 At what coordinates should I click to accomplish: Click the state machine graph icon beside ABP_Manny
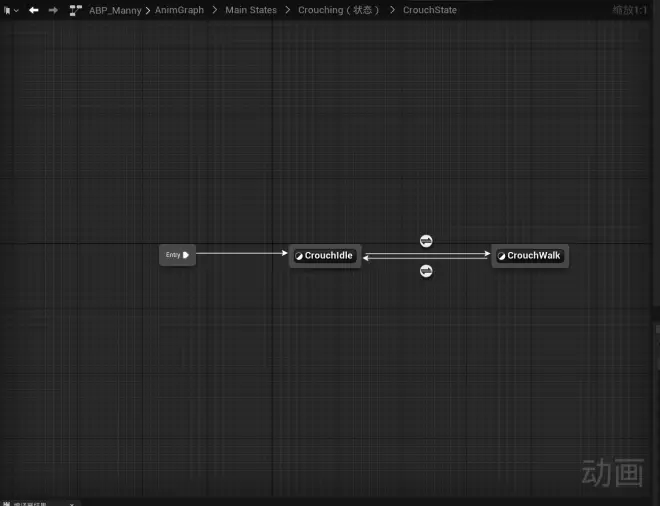coord(75,10)
